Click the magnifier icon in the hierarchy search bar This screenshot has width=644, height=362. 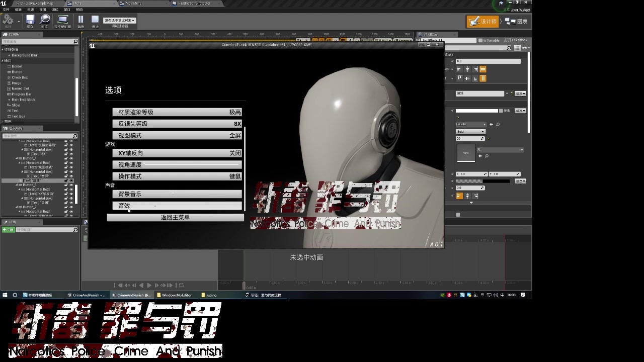click(75, 136)
